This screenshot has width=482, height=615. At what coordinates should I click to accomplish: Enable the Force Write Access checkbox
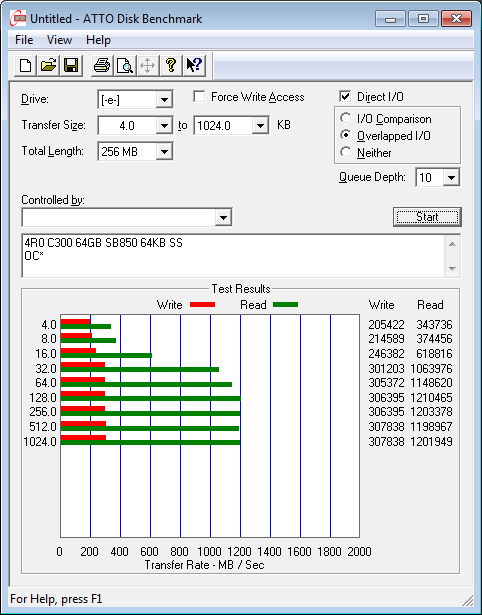click(199, 96)
